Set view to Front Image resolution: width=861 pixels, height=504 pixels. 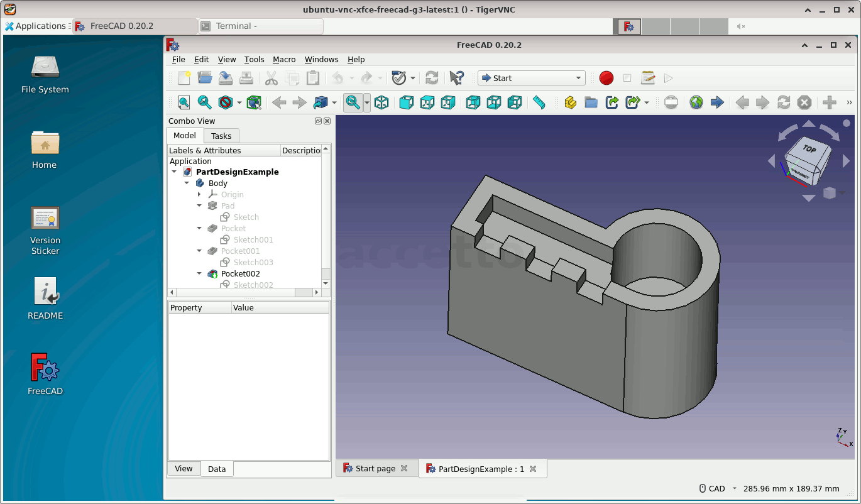click(x=407, y=102)
